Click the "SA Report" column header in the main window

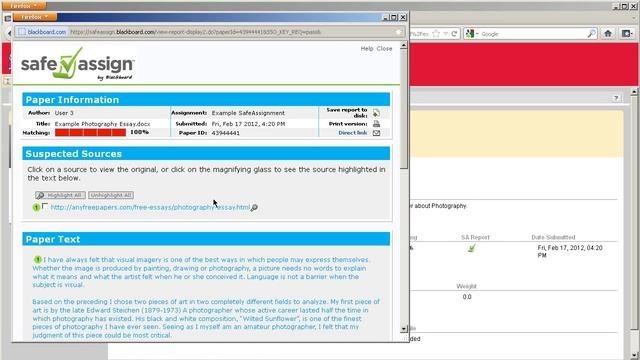pos(475,237)
